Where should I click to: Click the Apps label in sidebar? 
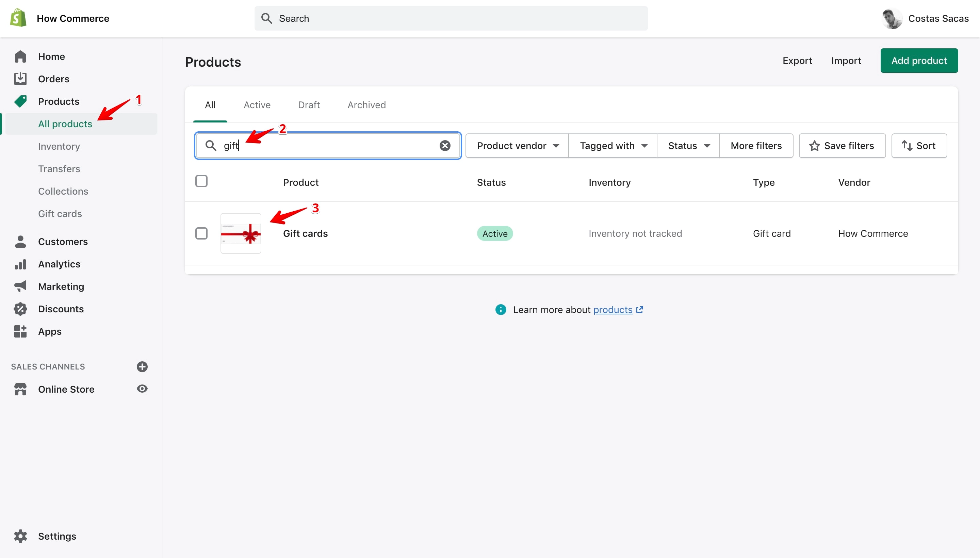(50, 331)
